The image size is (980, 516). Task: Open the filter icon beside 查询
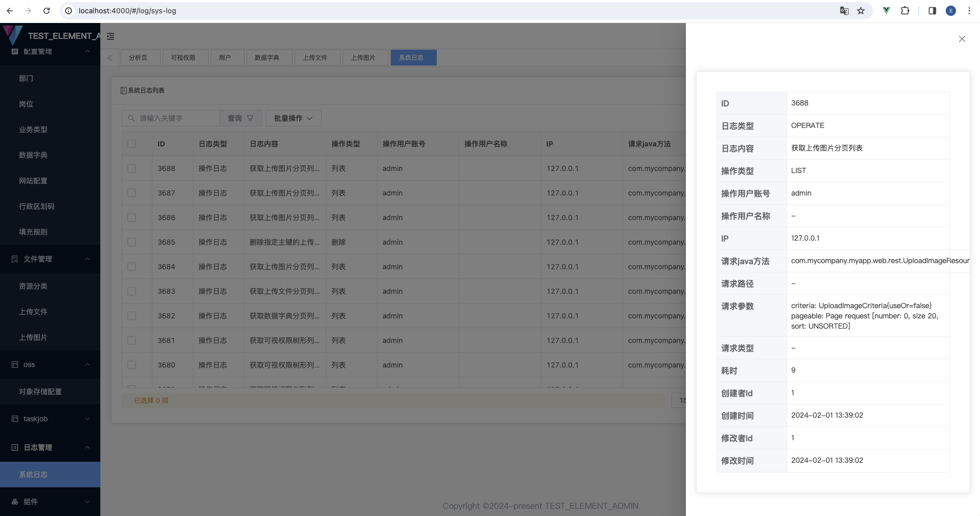coord(250,118)
